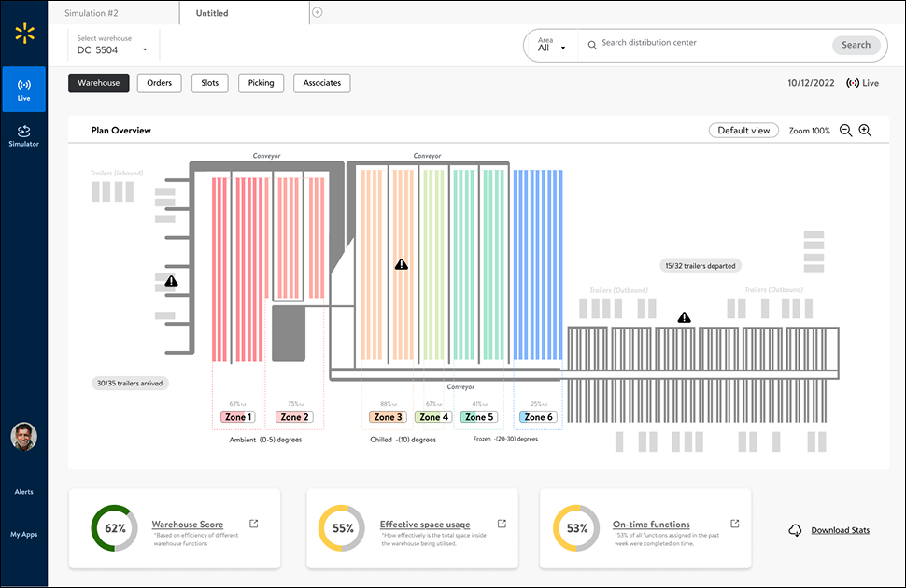Open the Select warehouse DC 5504 dropdown
Image resolution: width=906 pixels, height=588 pixels.
click(113, 45)
